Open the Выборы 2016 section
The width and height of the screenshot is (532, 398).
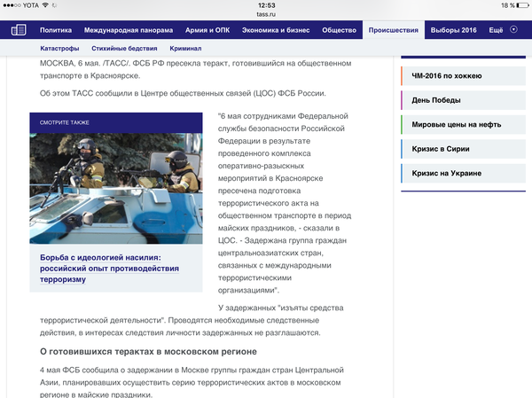(x=454, y=30)
